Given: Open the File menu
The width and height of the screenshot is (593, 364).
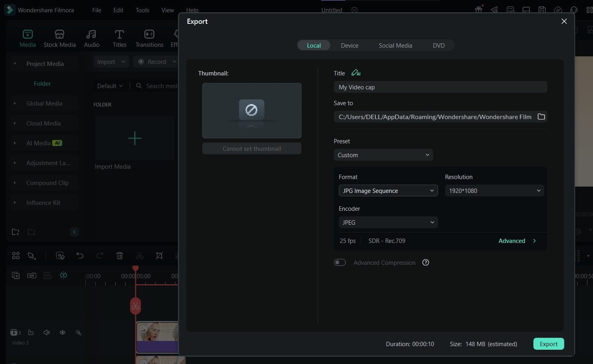Looking at the screenshot, I should (97, 10).
